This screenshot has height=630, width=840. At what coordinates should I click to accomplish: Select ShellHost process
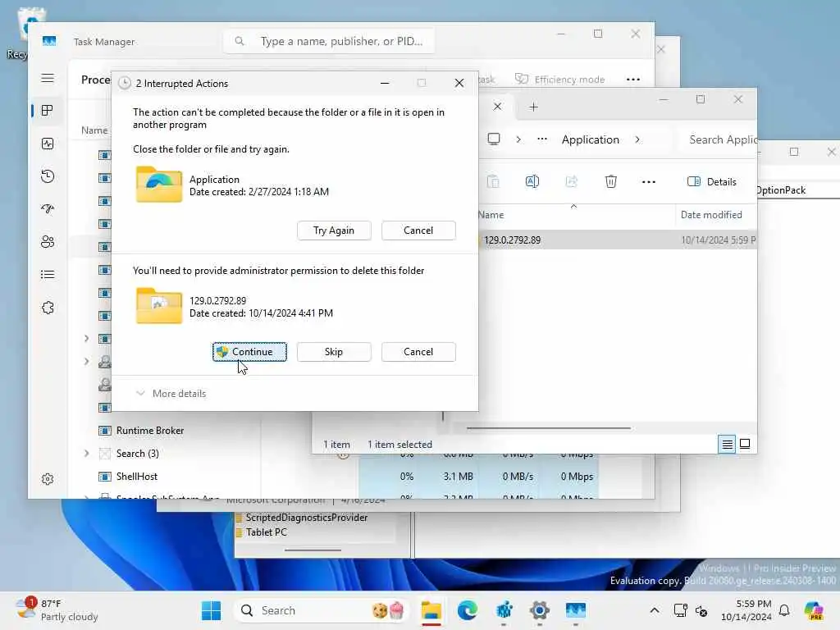[x=137, y=477]
